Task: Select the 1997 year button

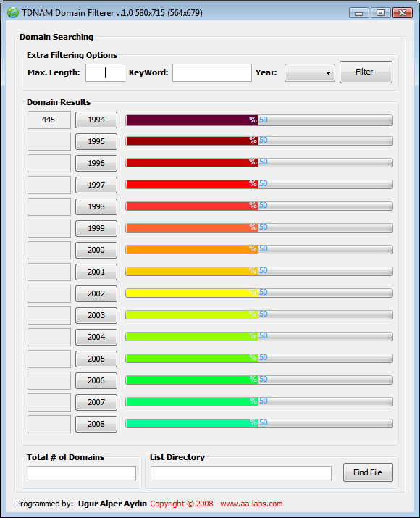Action: coord(96,185)
